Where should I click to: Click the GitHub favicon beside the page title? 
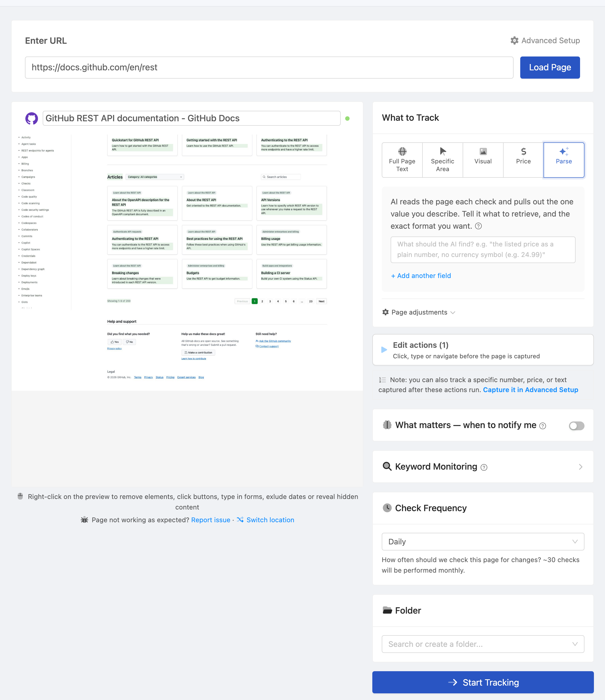click(31, 118)
